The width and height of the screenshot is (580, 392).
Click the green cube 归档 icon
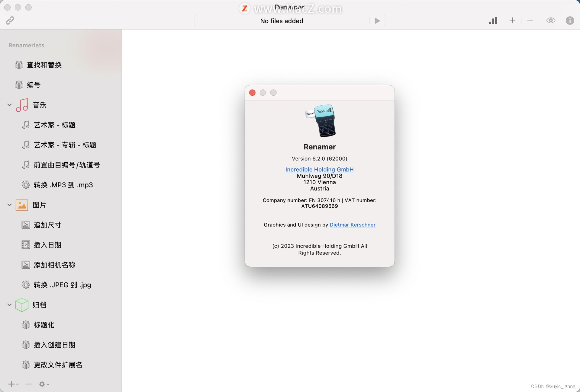[x=22, y=305]
